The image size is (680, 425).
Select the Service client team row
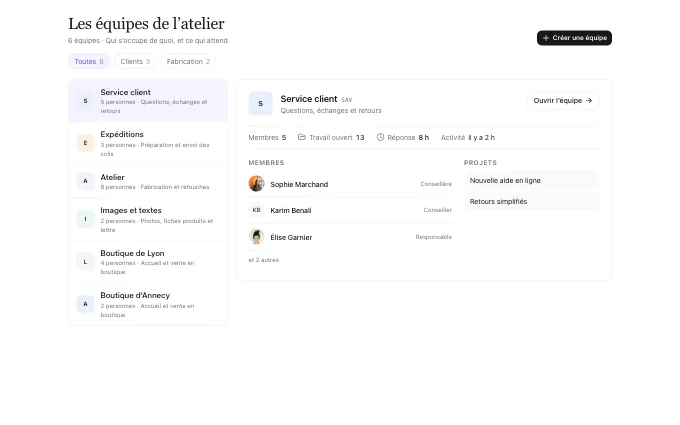point(148,101)
